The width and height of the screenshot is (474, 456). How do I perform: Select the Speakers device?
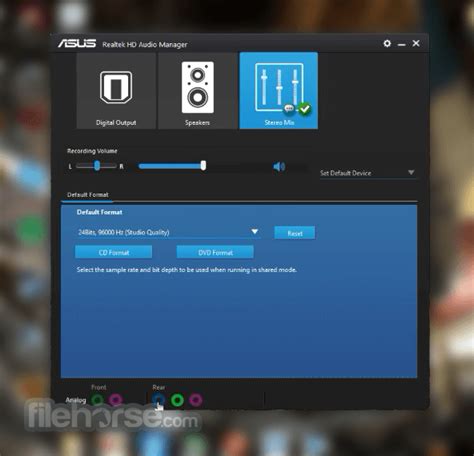[197, 91]
